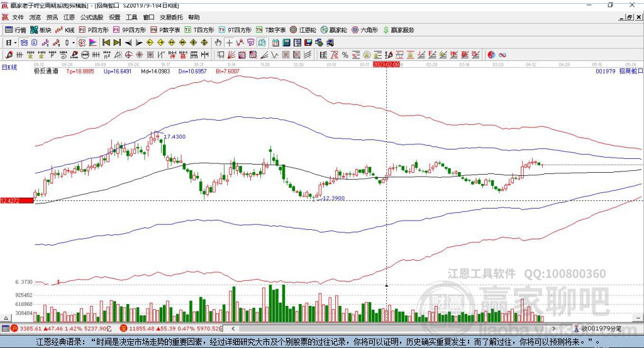This screenshot has height=348, width=644.
Task: Click the percent sign tool
Action: point(345,55)
